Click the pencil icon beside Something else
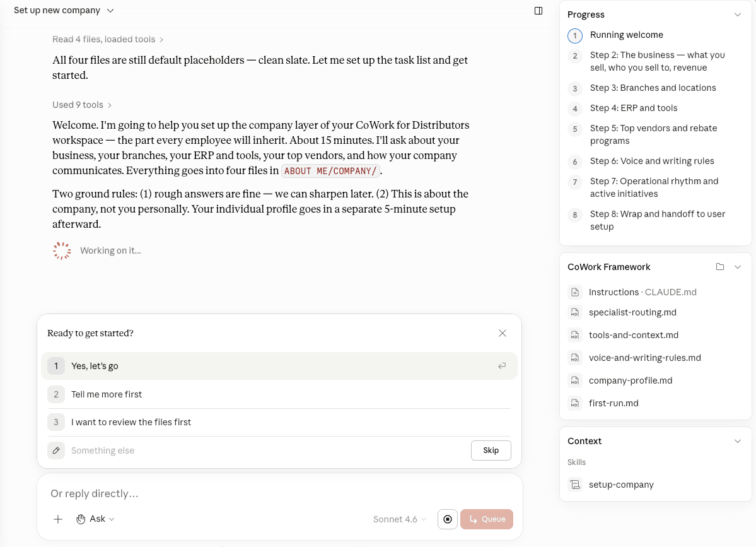The image size is (756, 547). click(x=56, y=450)
